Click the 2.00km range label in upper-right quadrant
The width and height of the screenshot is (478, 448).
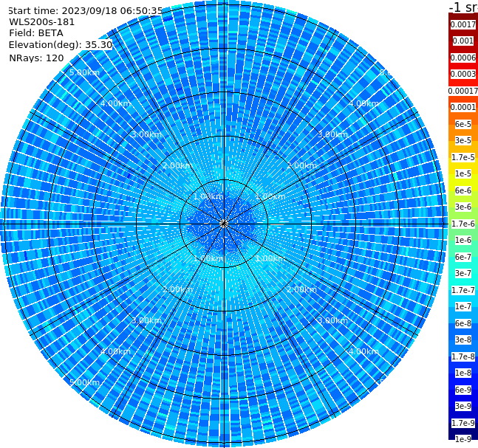coord(302,165)
